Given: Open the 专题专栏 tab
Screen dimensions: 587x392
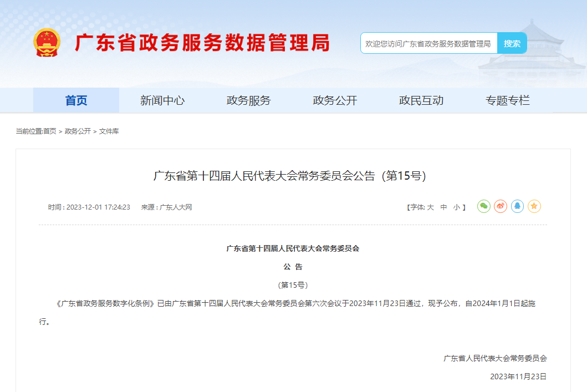Looking at the screenshot, I should tap(508, 100).
